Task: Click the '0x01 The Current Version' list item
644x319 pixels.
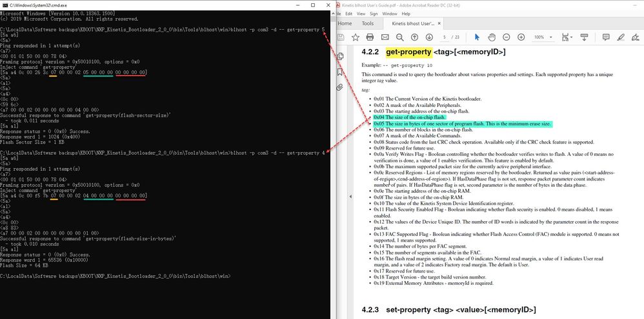Action: click(428, 99)
